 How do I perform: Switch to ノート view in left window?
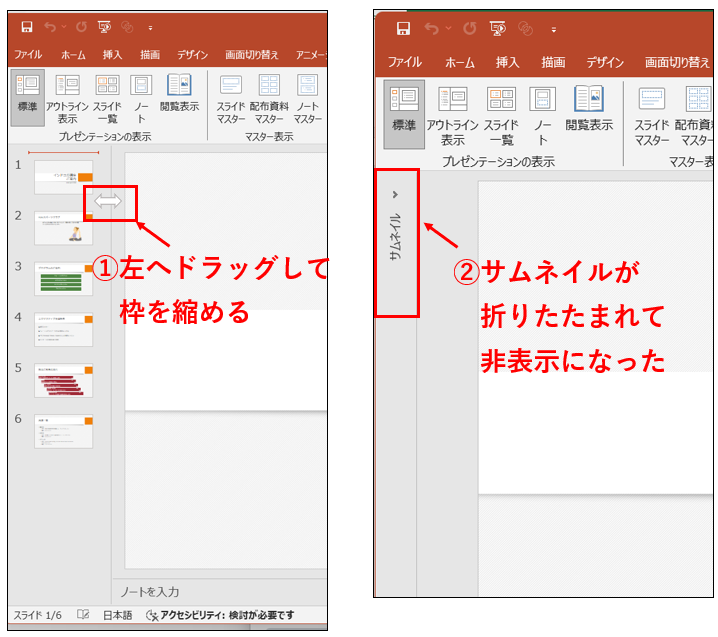coord(141,99)
